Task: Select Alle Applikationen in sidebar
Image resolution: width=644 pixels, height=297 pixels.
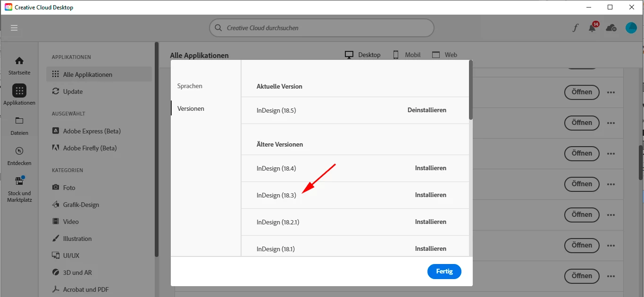Action: tap(99, 74)
